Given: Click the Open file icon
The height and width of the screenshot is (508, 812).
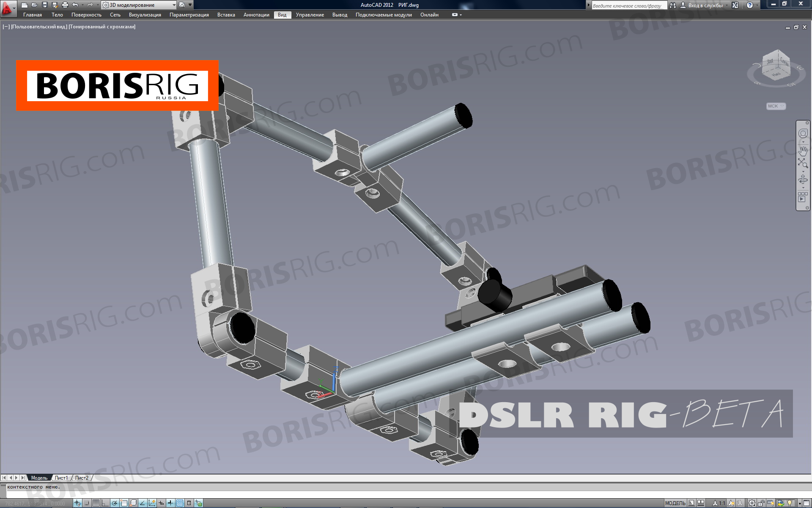Looking at the screenshot, I should point(35,5).
